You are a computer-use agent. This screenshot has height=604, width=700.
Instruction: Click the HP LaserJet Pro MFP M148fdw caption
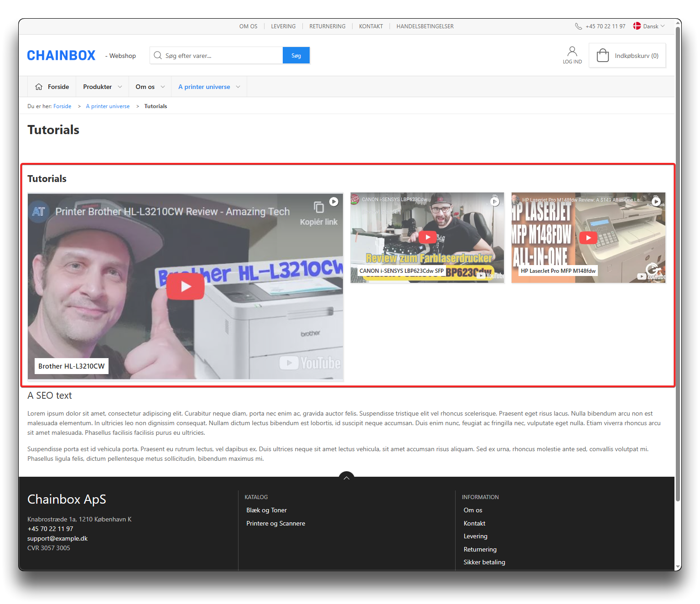[558, 271]
